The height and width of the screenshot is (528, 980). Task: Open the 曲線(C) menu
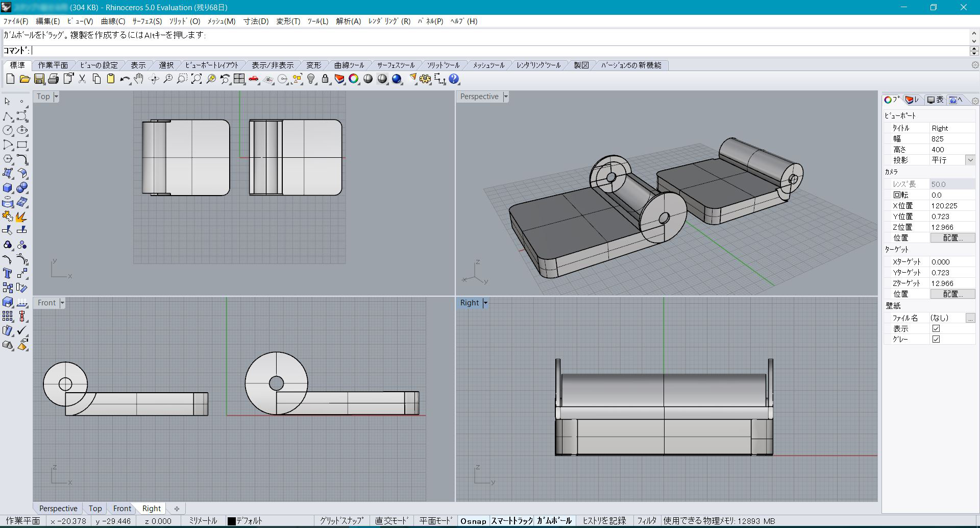pyautogui.click(x=113, y=21)
